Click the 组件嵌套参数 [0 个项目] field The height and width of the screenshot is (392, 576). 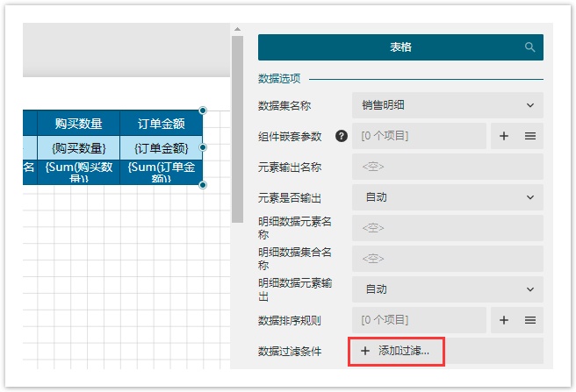coord(419,136)
